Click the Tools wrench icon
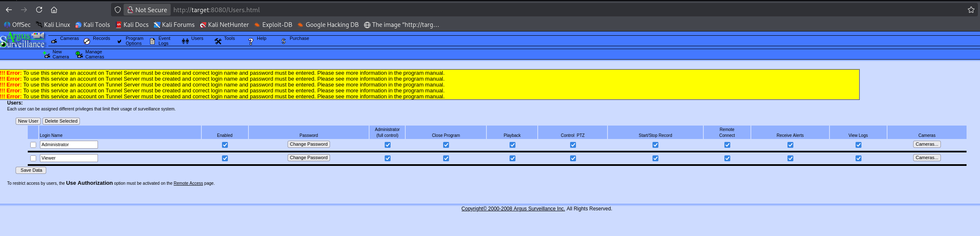 218,41
